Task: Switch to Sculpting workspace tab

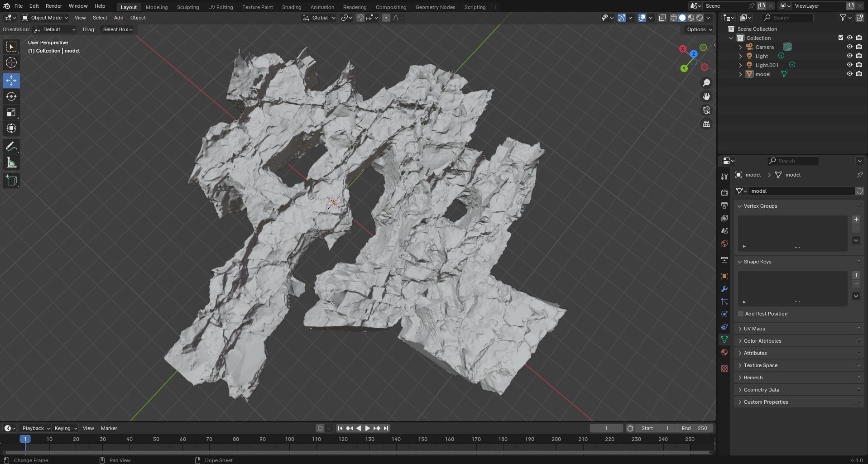Action: (188, 7)
